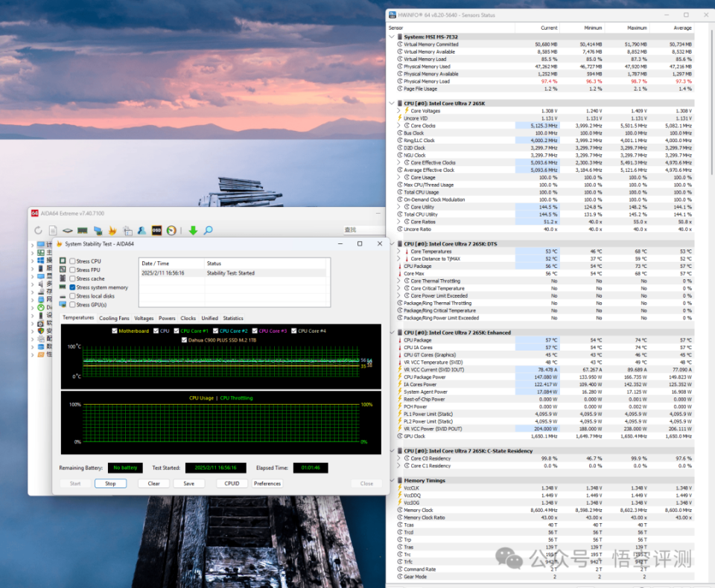The height and width of the screenshot is (588, 715).
Task: Select the Windows logo item in AIDA64 tree
Action: point(40,261)
